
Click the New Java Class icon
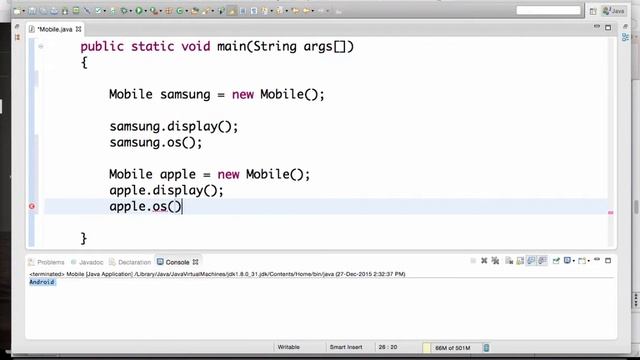180,11
